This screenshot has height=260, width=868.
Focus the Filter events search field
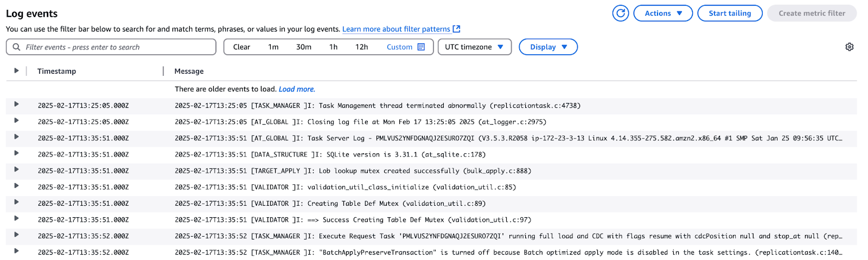[x=111, y=47]
